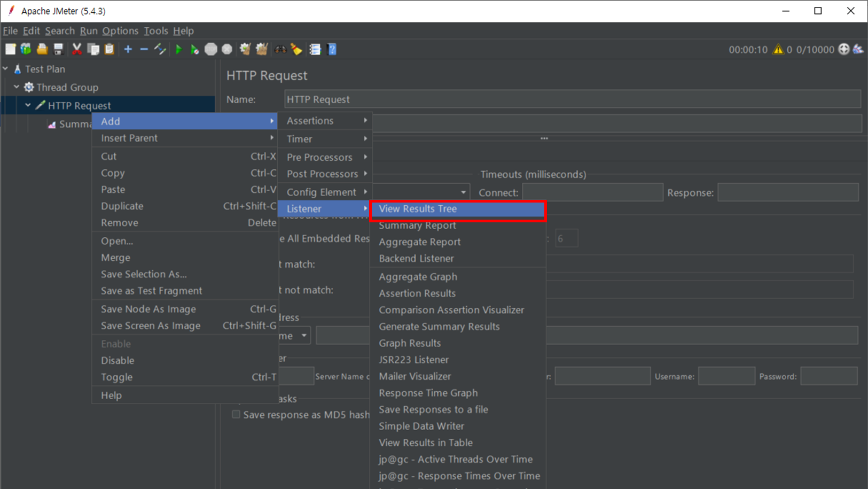Click the Copy toolbar icon
The width and height of the screenshot is (868, 489).
coord(93,49)
